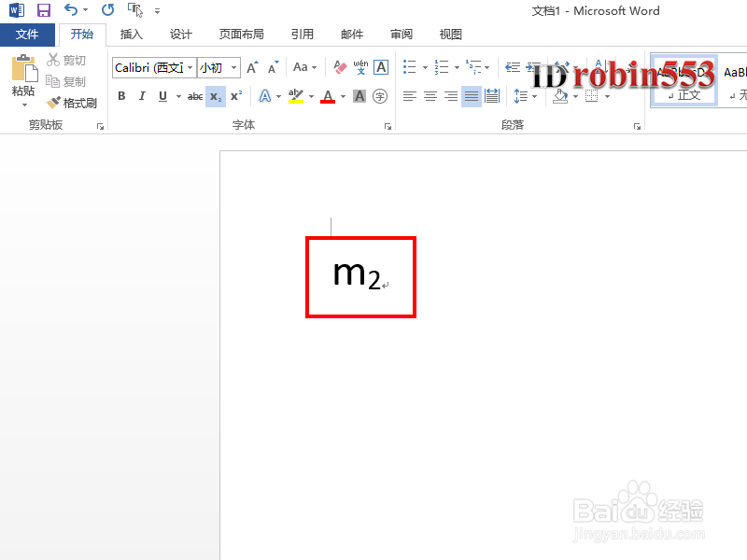Switch to References (引用) tab
The width and height of the screenshot is (747, 560).
tap(302, 35)
